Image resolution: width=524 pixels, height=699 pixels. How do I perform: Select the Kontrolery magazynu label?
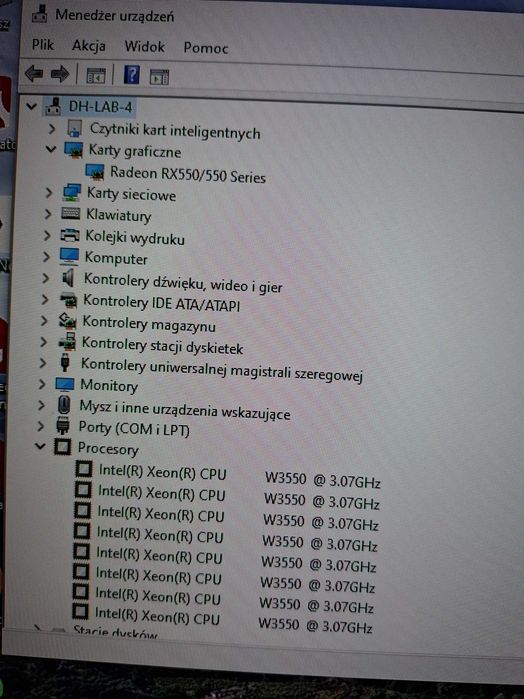pos(149,324)
